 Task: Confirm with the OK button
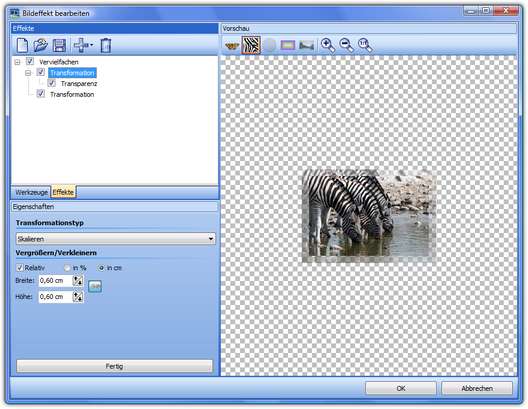(x=401, y=388)
